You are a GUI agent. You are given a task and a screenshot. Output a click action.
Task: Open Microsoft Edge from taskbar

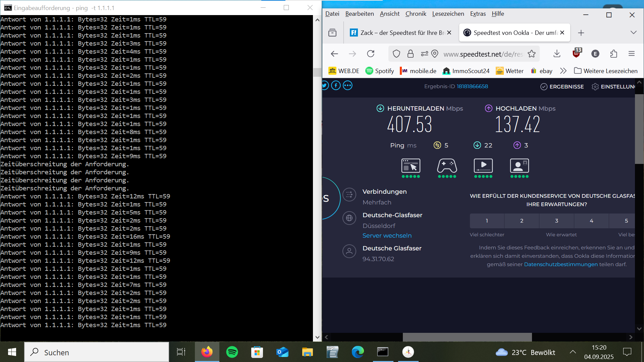click(358, 352)
